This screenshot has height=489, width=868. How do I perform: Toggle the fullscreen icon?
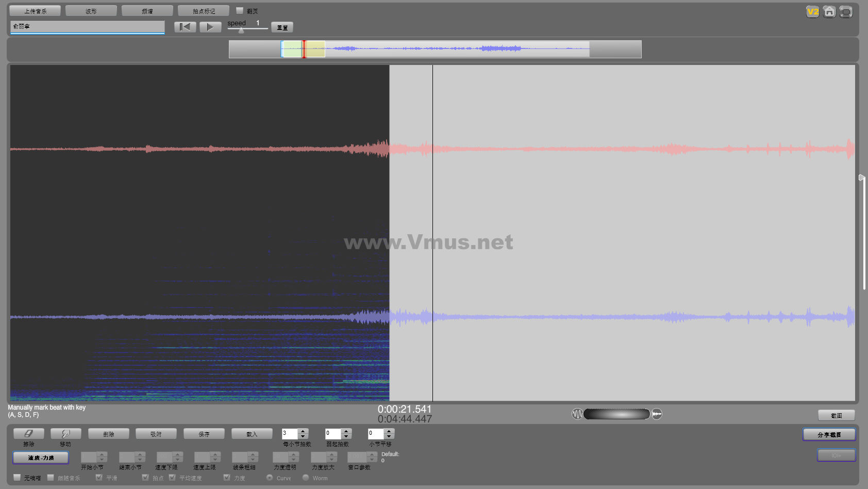pos(845,12)
